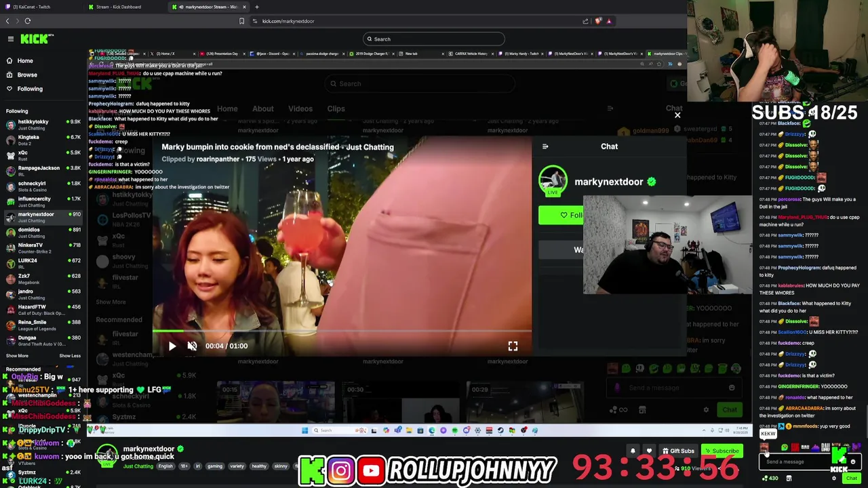
Task: Click markynextdoor name in clip popup
Action: (x=608, y=182)
